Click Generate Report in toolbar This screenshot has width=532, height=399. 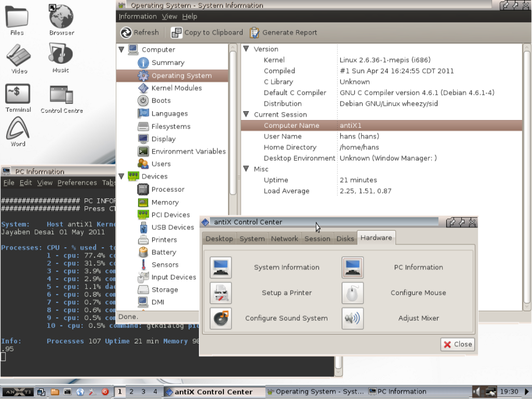click(283, 33)
